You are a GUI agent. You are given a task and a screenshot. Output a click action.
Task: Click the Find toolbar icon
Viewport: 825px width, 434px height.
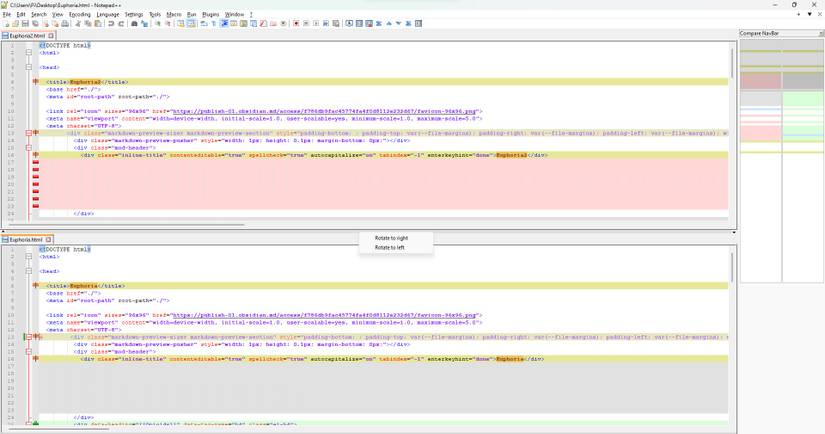(x=133, y=24)
